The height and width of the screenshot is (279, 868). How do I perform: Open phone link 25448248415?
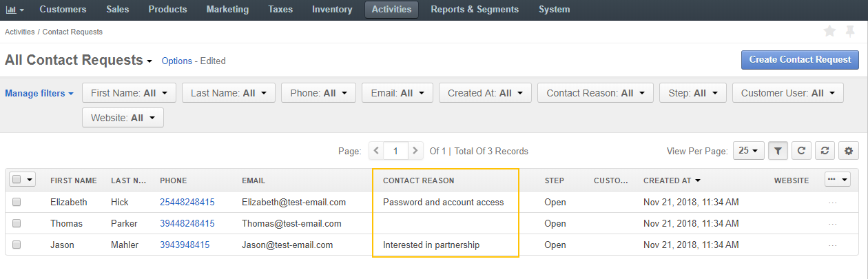coord(187,203)
